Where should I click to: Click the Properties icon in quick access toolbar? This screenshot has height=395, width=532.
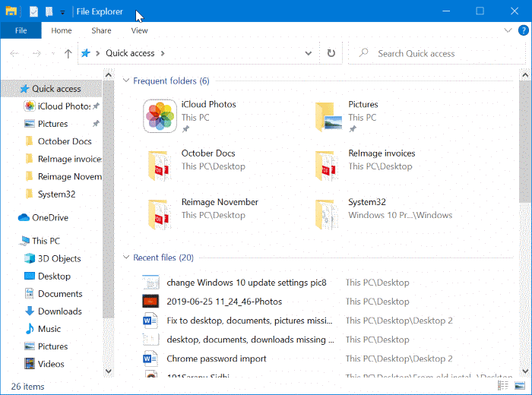point(33,11)
